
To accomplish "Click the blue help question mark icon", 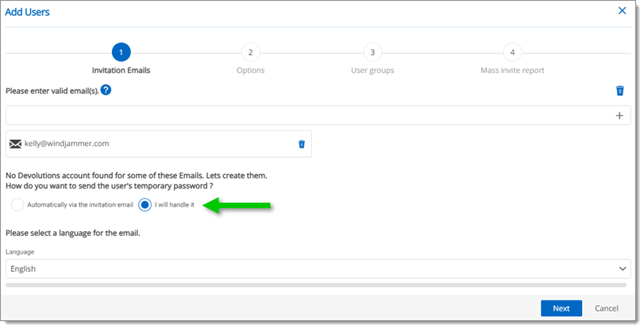I will point(106,90).
